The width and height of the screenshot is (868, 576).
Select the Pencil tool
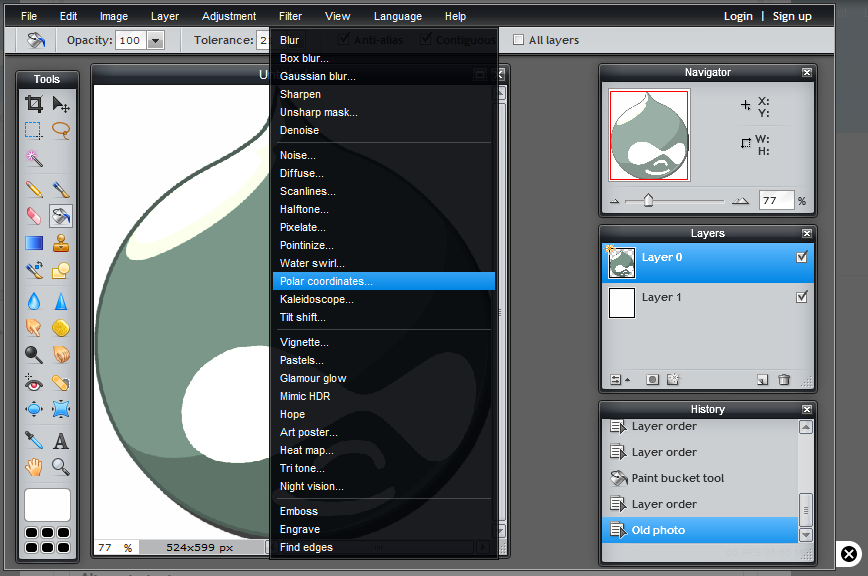34,189
